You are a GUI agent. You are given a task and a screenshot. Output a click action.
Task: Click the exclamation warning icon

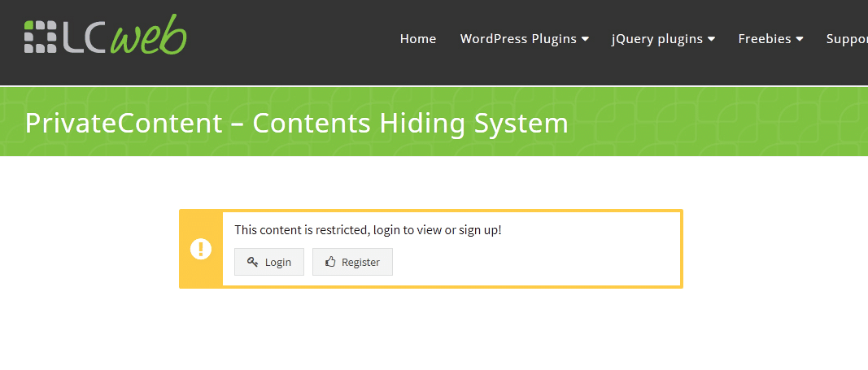tap(201, 249)
